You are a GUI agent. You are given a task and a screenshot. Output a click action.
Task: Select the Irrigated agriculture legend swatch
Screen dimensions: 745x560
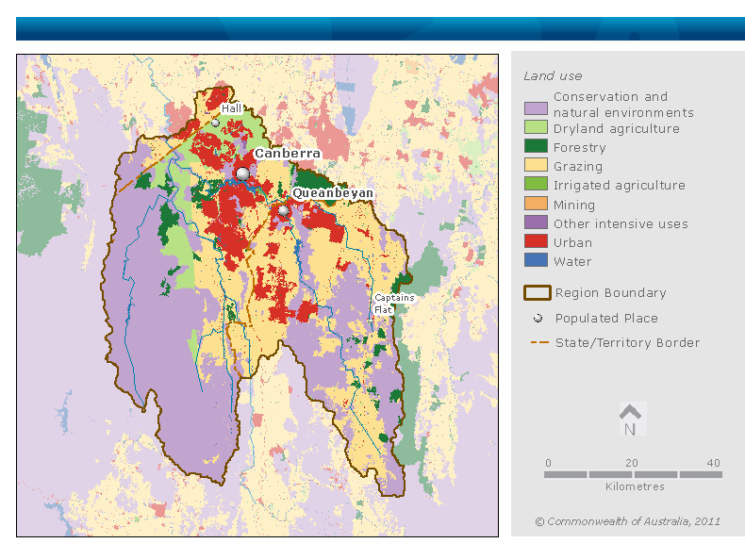[536, 184]
